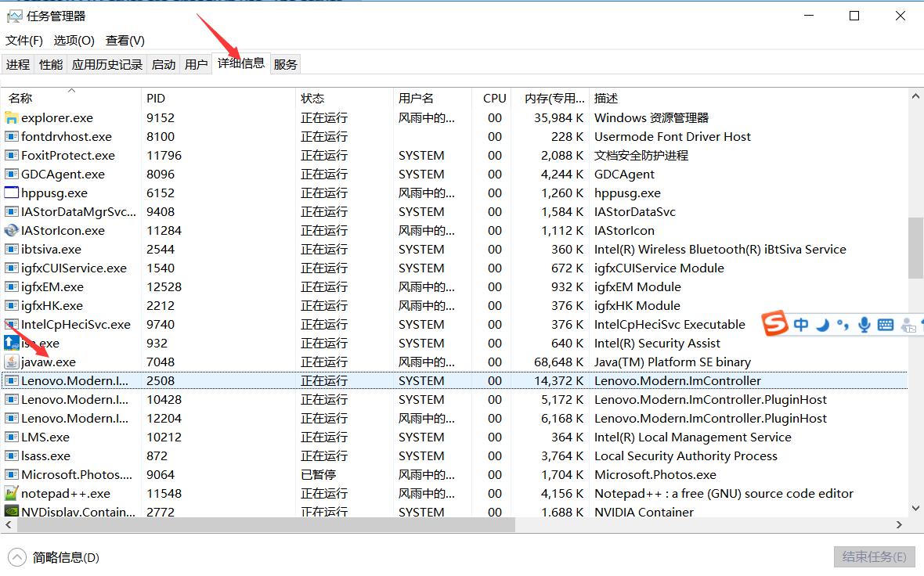The image size is (924, 576).
Task: Click the javaw.exe Java cup icon
Action: coord(11,362)
